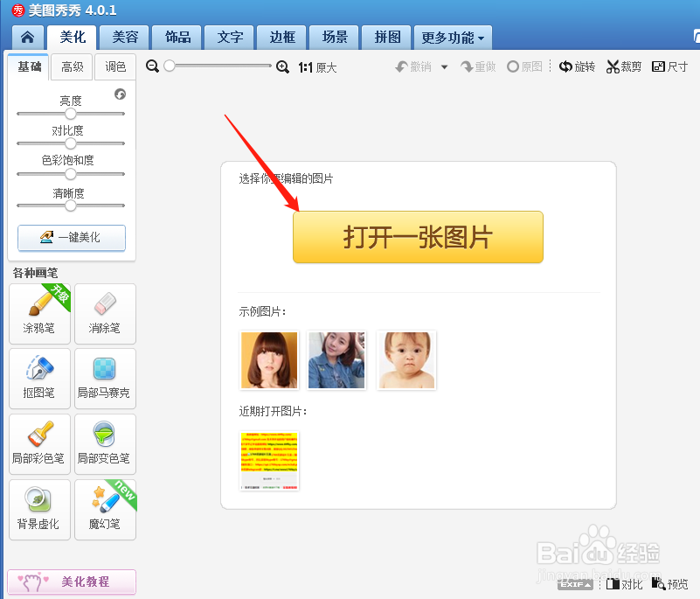Click the 重做 redo button
Viewport: 700px width, 599px height.
point(478,67)
